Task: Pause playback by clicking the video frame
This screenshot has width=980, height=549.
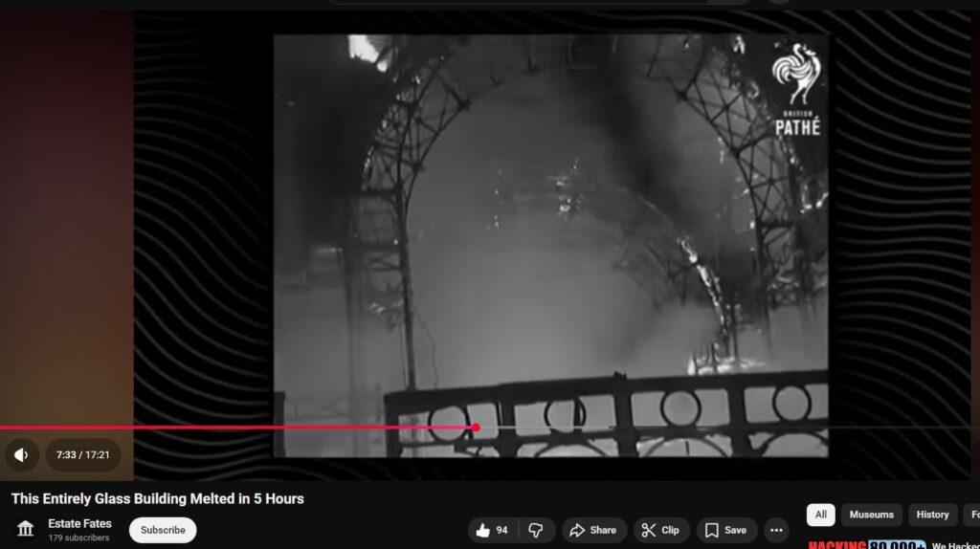Action: click(550, 239)
